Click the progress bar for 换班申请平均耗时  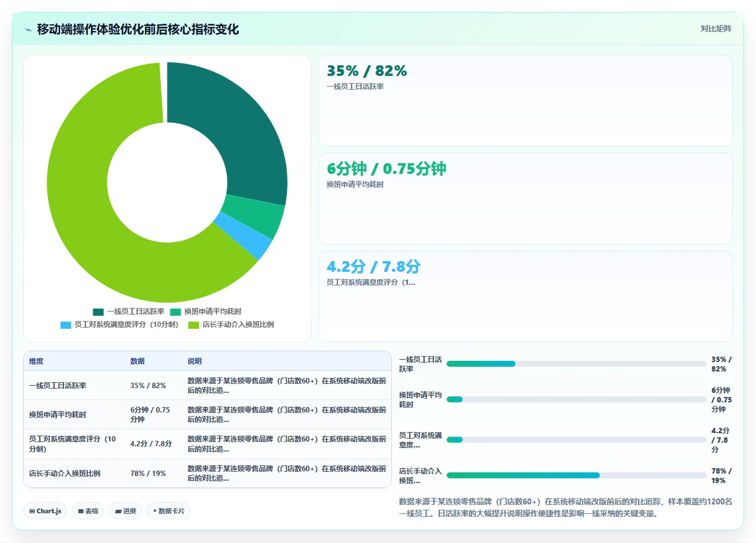coord(577,399)
